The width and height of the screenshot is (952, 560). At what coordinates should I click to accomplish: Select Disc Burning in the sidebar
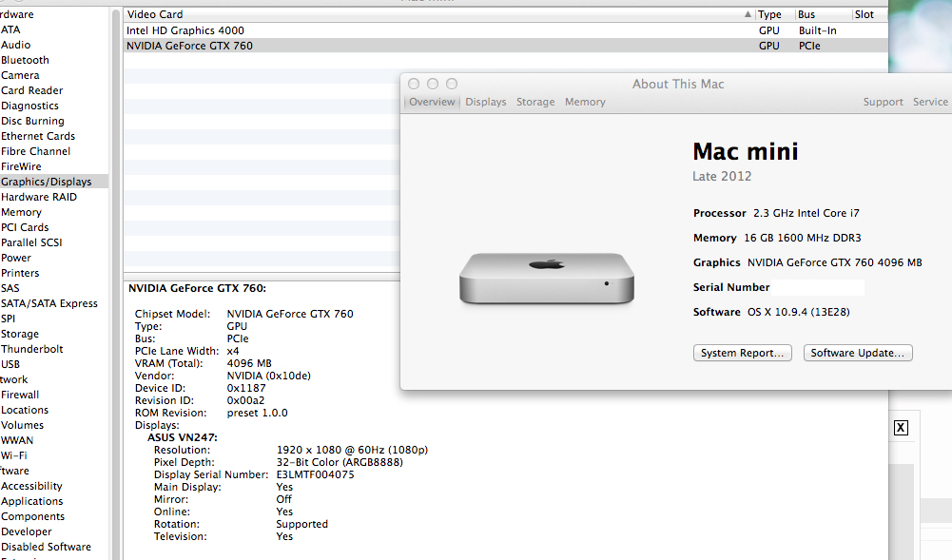pos(32,121)
